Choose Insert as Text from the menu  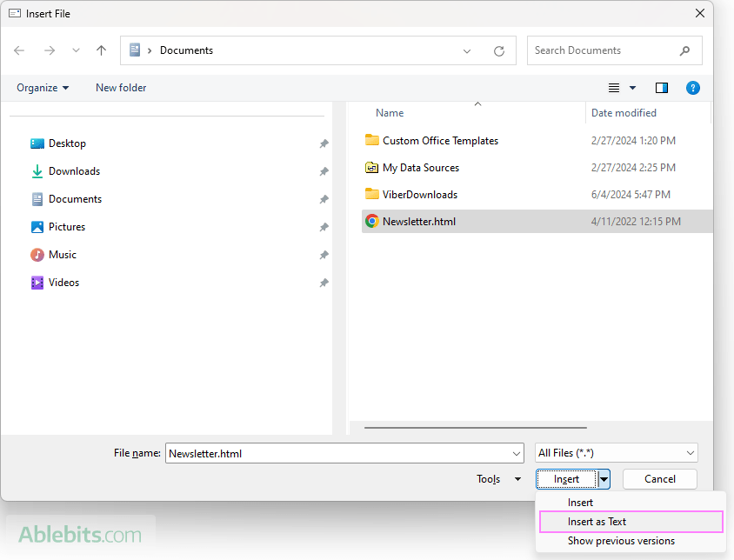pos(597,522)
